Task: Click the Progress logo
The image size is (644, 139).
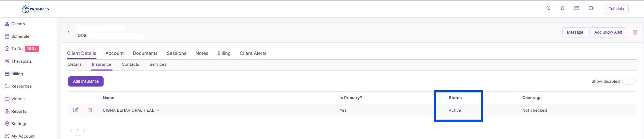Action: pos(35,9)
